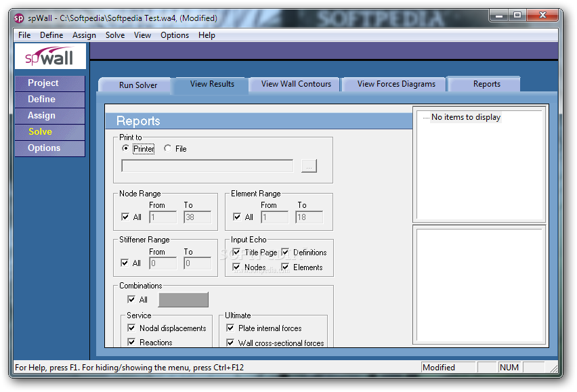
Task: Click the Modified status bar indicator
Action: tap(448, 367)
